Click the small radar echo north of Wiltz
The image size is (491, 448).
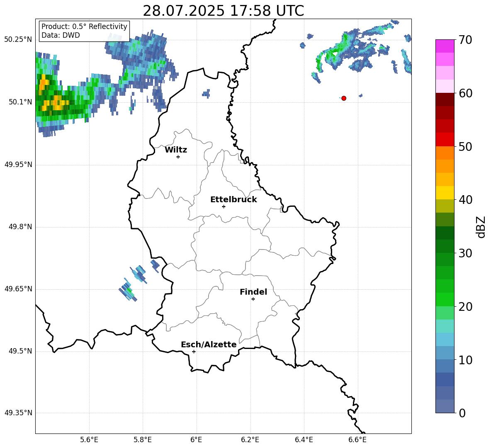pos(206,93)
